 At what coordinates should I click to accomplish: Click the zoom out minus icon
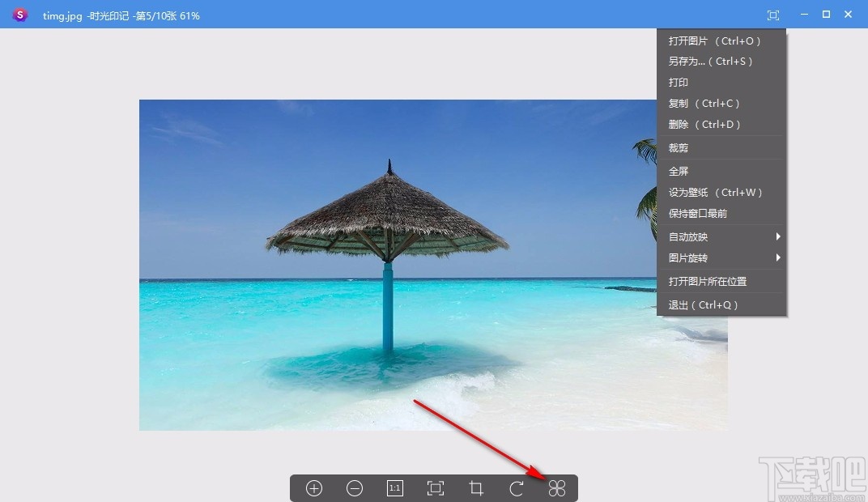click(355, 488)
